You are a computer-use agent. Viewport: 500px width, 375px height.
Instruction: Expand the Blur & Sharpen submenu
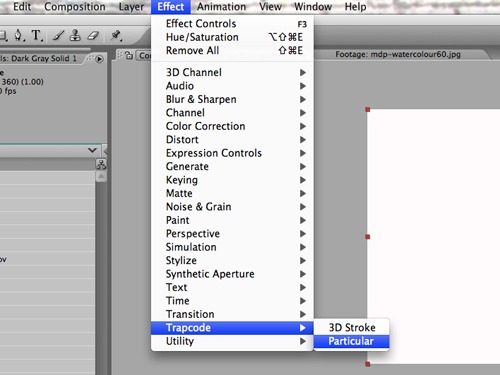tap(232, 99)
